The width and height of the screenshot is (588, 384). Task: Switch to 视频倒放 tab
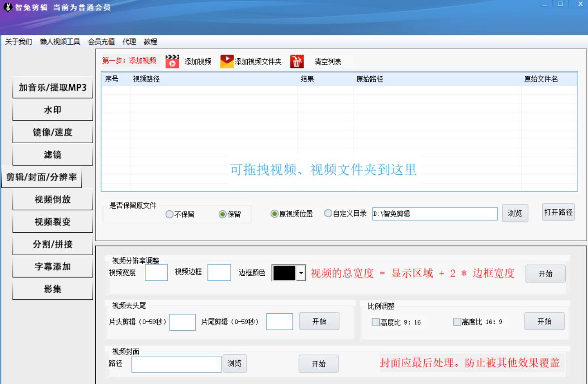[52, 200]
